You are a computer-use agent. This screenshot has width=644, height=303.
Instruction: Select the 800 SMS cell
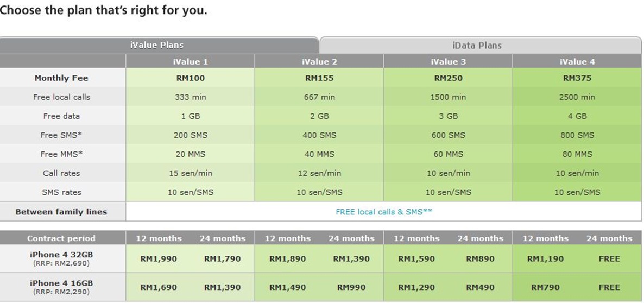577,135
